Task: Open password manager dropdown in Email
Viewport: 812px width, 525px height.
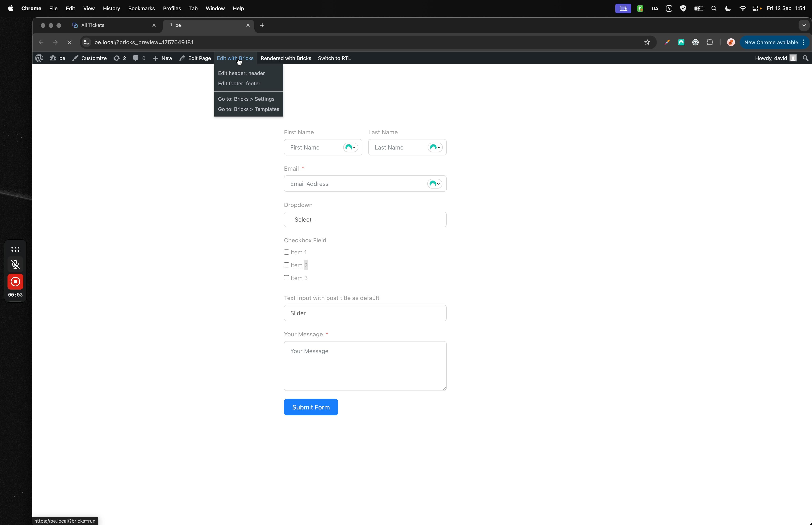Action: tap(435, 184)
